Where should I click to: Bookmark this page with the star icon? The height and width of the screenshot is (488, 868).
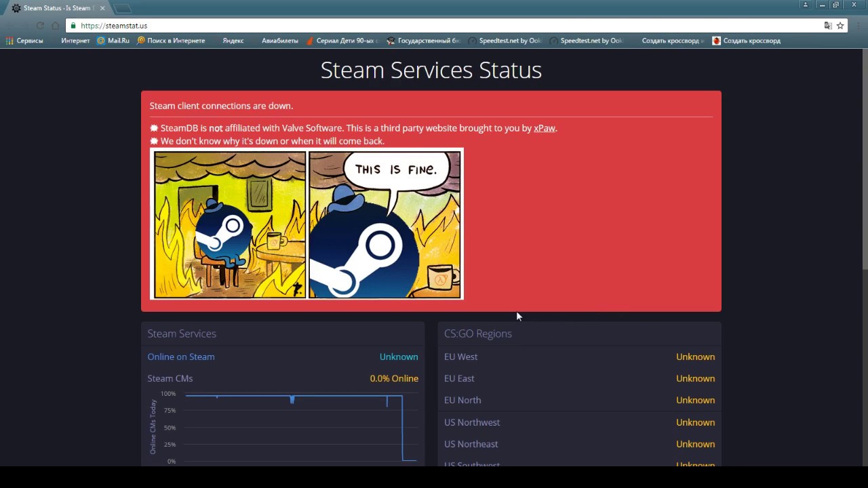840,26
